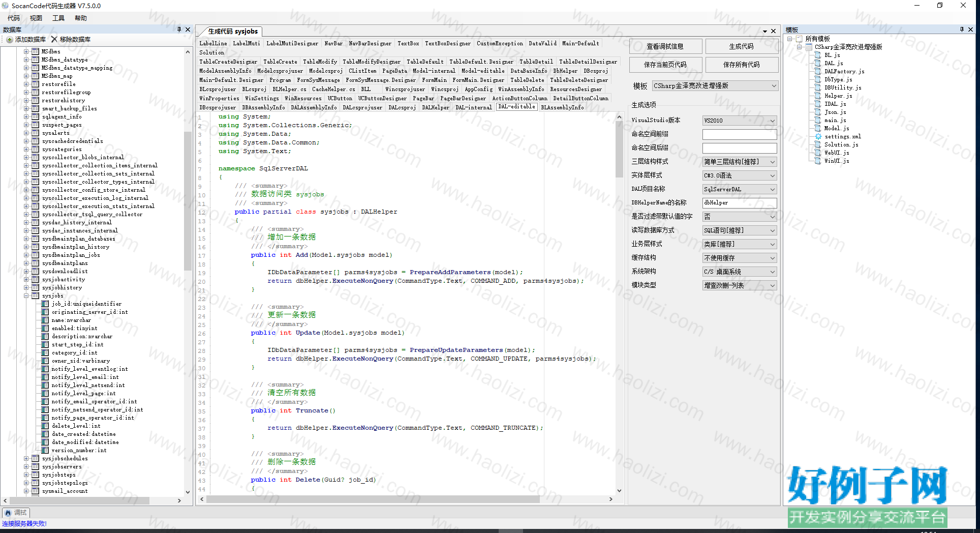Viewport: 980px width, 533px height.
Task: Click the save current page code button
Action: click(665, 65)
